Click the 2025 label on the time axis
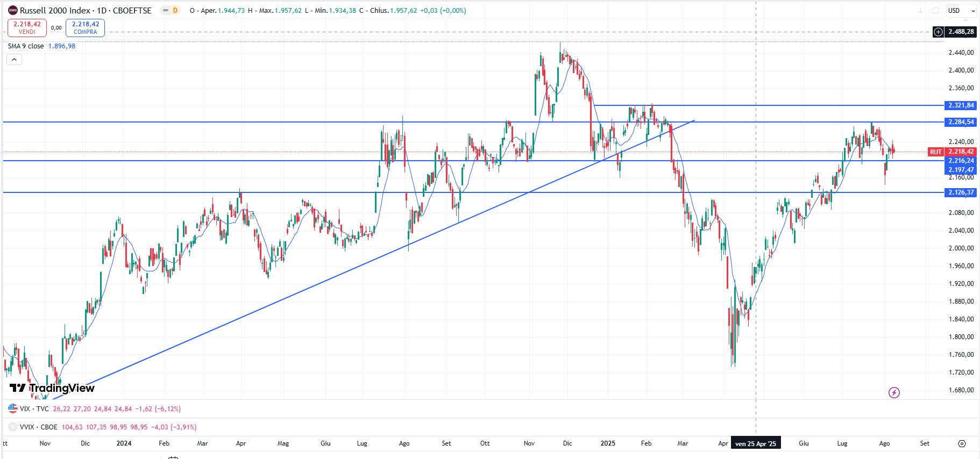The width and height of the screenshot is (980, 459). point(608,443)
